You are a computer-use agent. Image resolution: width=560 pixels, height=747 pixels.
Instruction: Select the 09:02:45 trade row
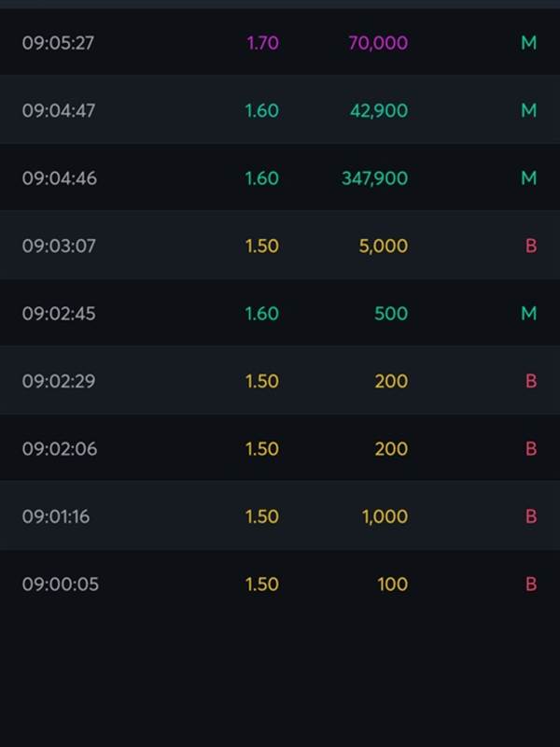(280, 313)
